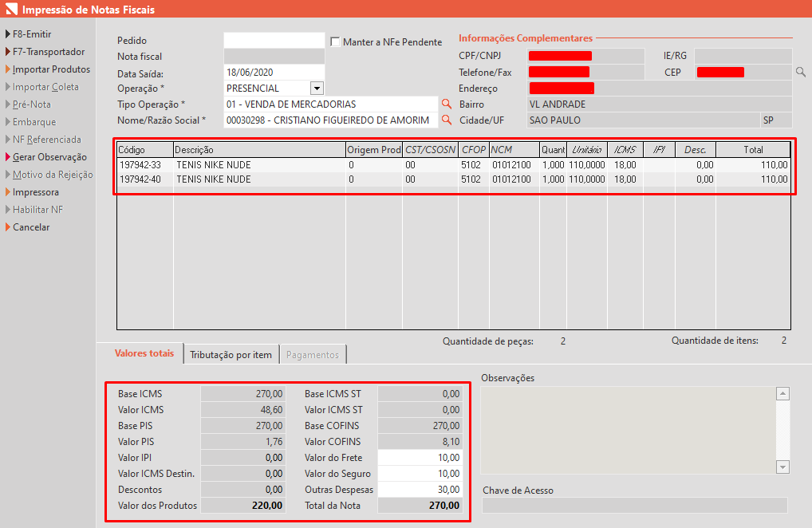Click the Desc. column header
The image size is (812, 528).
tap(696, 150)
